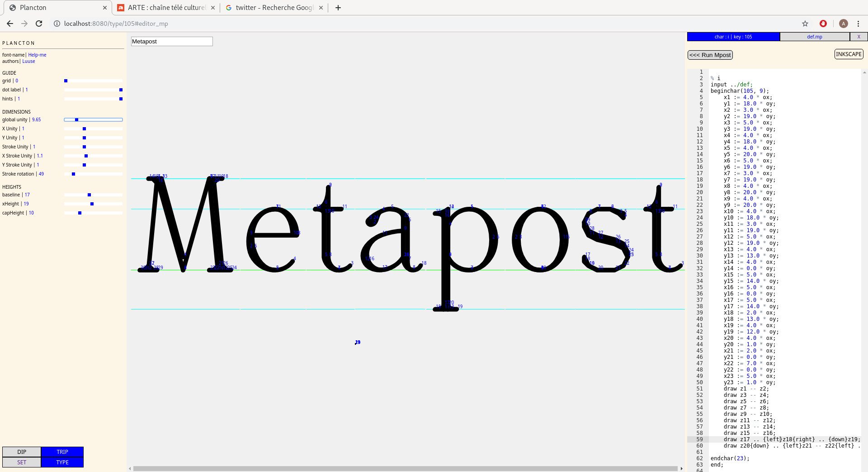The image size is (868, 472).
Task: Select the char i key 105 tab
Action: click(x=733, y=37)
